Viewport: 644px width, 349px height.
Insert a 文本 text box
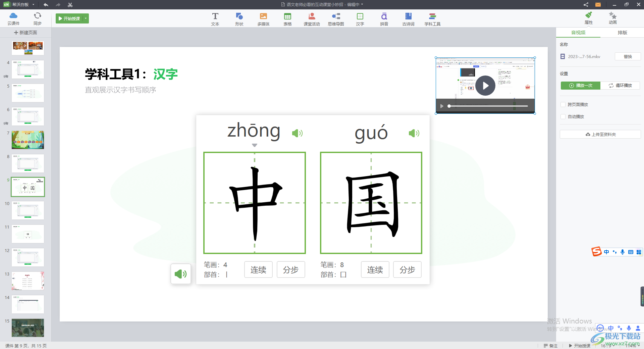215,19
